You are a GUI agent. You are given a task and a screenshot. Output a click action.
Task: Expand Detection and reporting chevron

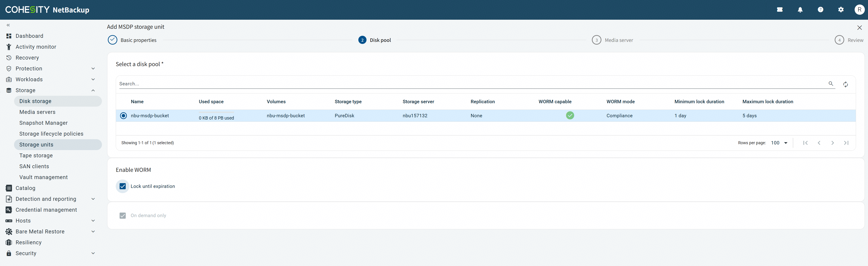point(93,199)
